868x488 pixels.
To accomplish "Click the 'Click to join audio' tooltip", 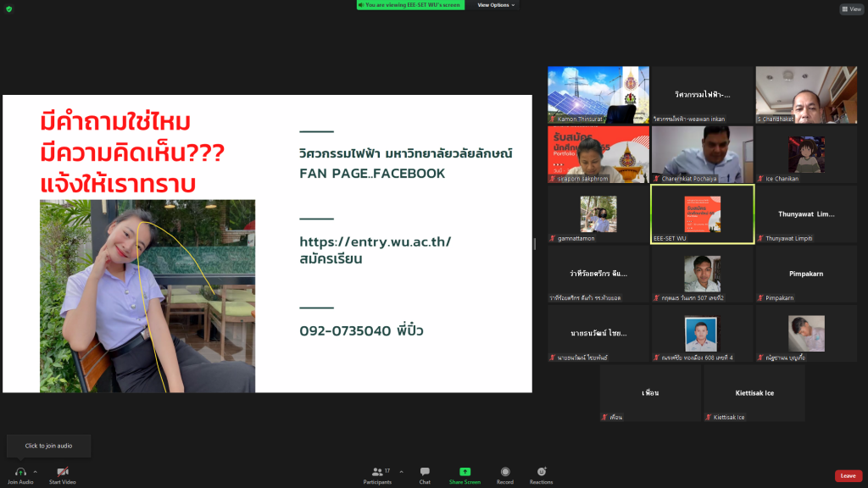I will point(48,446).
